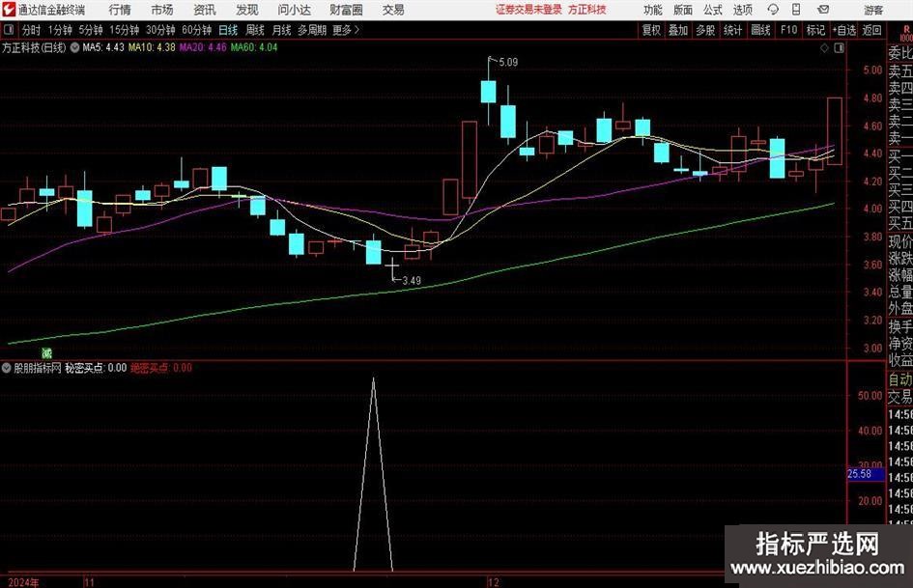Open MA indicator dropdown beside 方正科技(日线)
This screenshot has width=913, height=588.
[74, 47]
